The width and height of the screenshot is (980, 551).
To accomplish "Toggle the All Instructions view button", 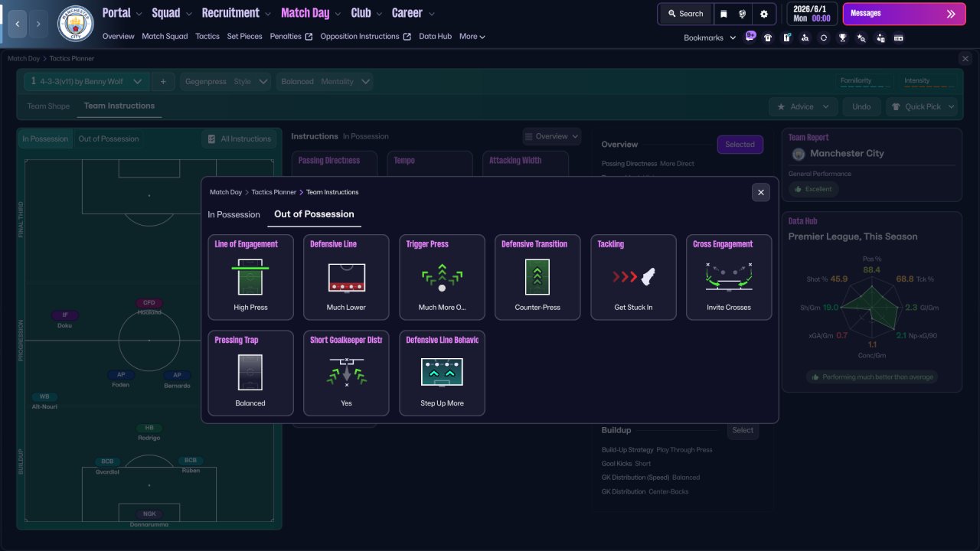I will click(239, 139).
